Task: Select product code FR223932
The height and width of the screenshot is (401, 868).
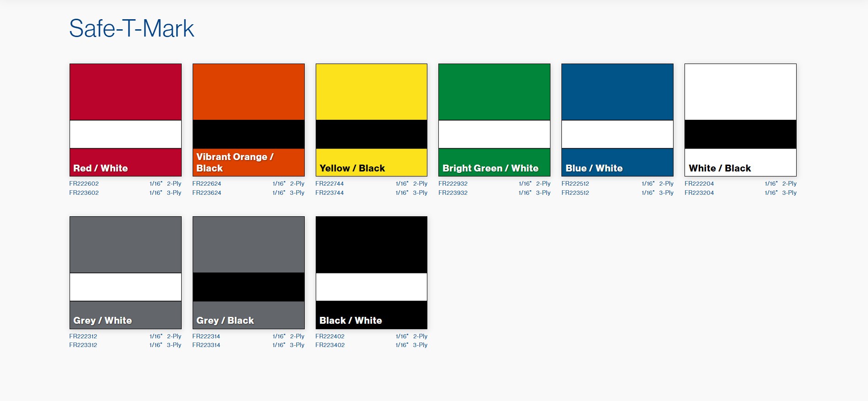Action: (453, 193)
